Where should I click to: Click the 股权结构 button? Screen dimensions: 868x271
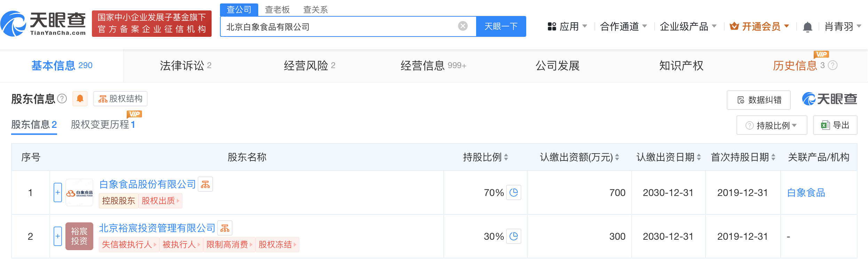(120, 99)
